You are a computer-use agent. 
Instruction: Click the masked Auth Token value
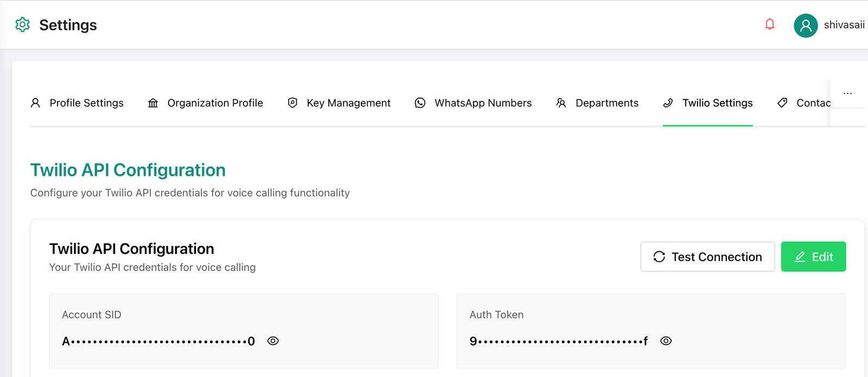(559, 341)
